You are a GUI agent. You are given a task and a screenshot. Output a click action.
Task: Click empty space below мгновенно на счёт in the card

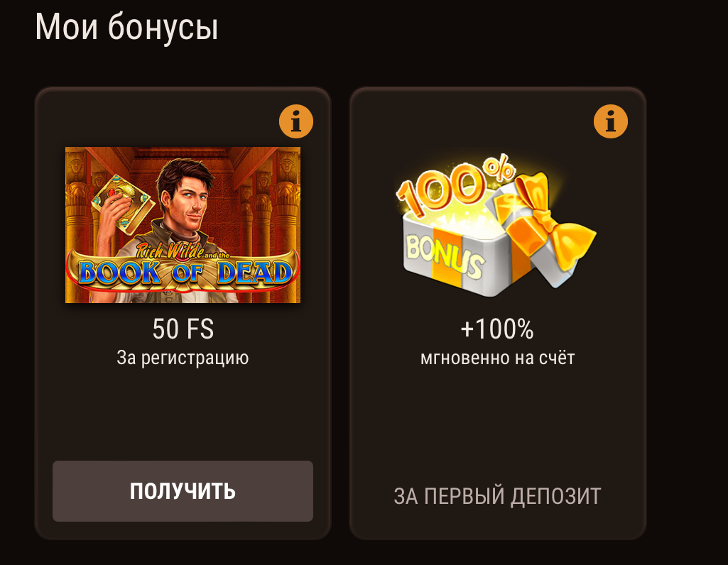[497, 422]
